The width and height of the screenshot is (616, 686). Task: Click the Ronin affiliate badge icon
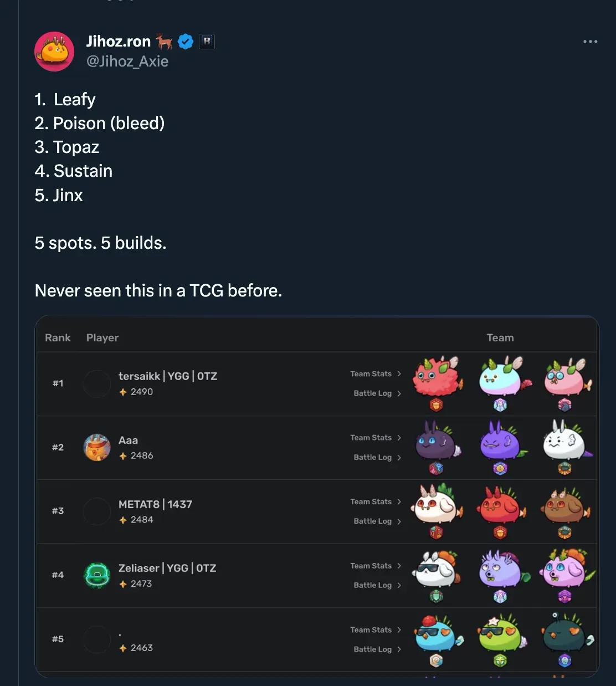coord(207,42)
